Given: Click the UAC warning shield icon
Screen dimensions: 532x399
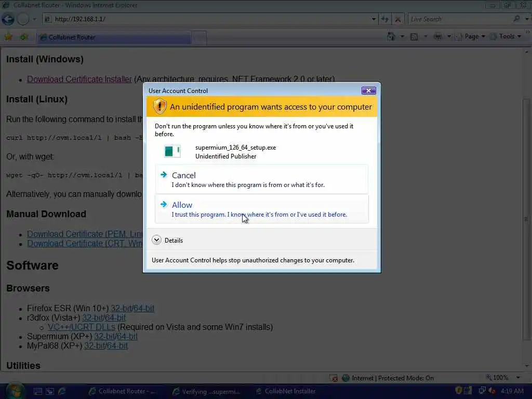Looking at the screenshot, I should click(159, 107).
